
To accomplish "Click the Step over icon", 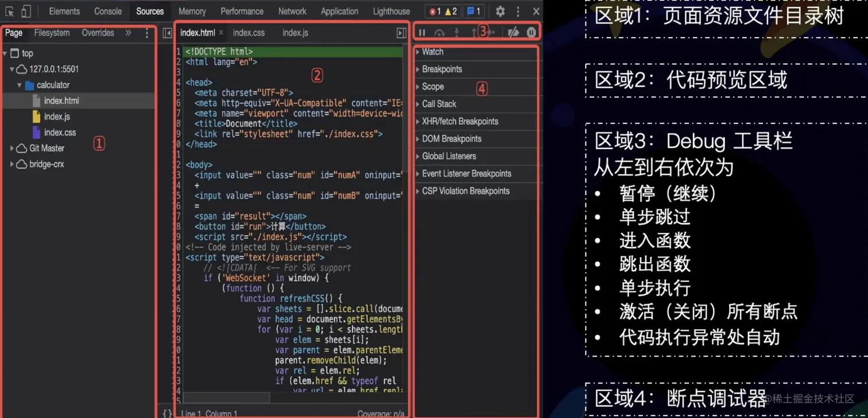I will coord(439,33).
